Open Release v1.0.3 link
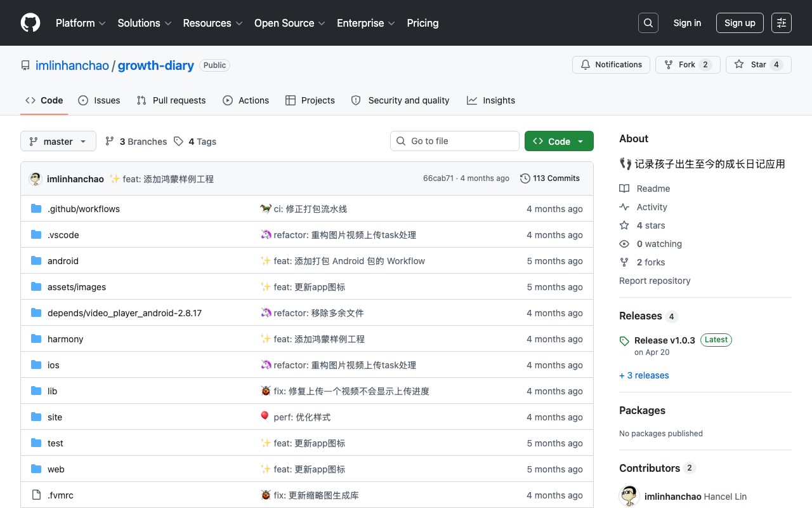This screenshot has width=812, height=508. pyautogui.click(x=665, y=340)
